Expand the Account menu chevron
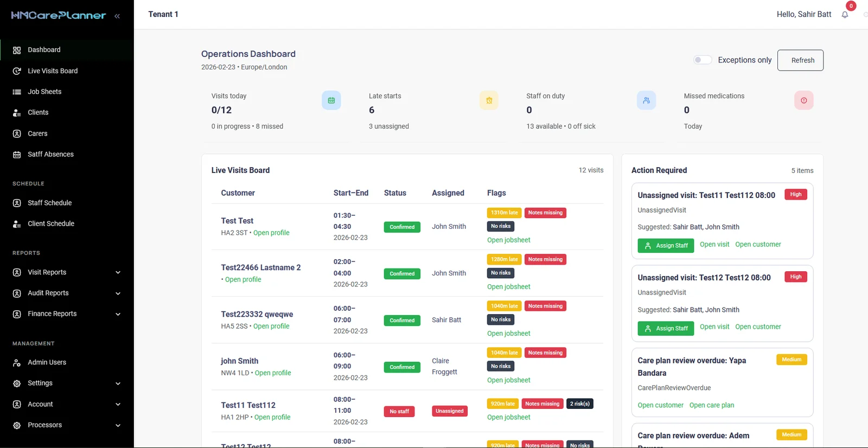 tap(118, 404)
